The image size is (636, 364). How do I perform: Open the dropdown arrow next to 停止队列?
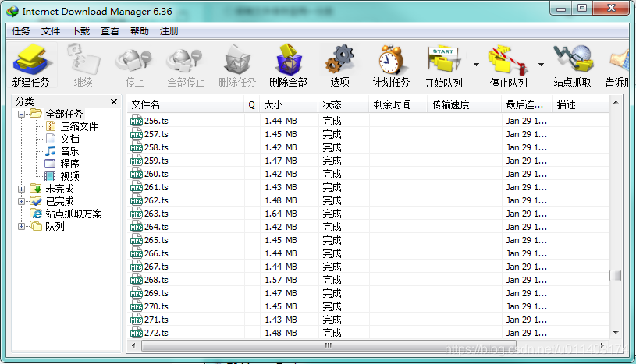[x=541, y=65]
